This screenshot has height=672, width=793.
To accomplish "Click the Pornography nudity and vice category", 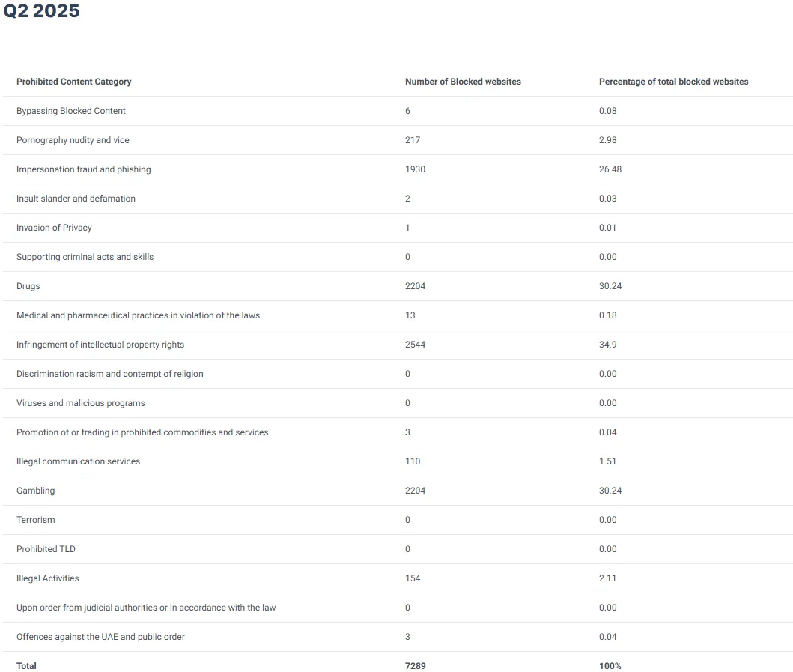I will (x=73, y=140).
